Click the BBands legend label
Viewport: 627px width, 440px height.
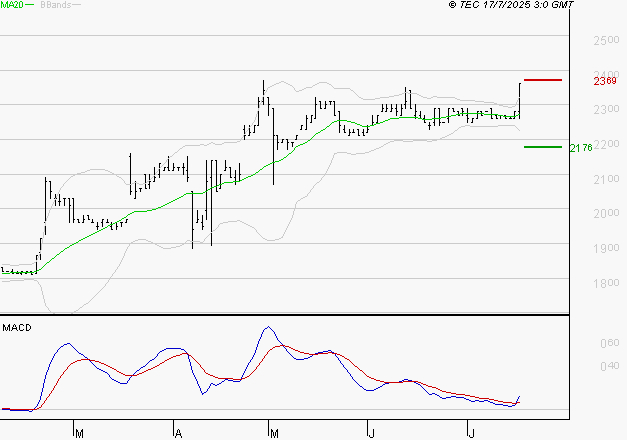pyautogui.click(x=56, y=5)
